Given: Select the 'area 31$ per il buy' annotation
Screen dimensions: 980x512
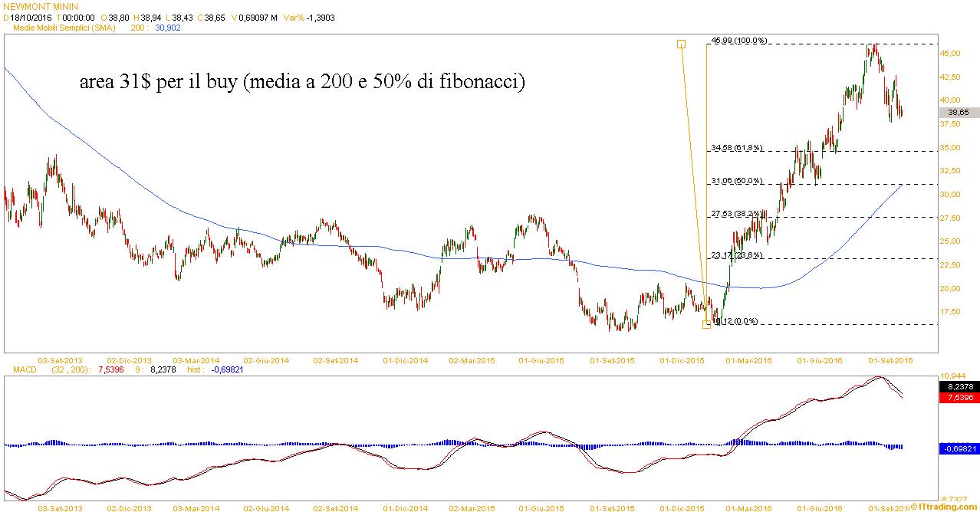Looking at the screenshot, I should point(302,82).
